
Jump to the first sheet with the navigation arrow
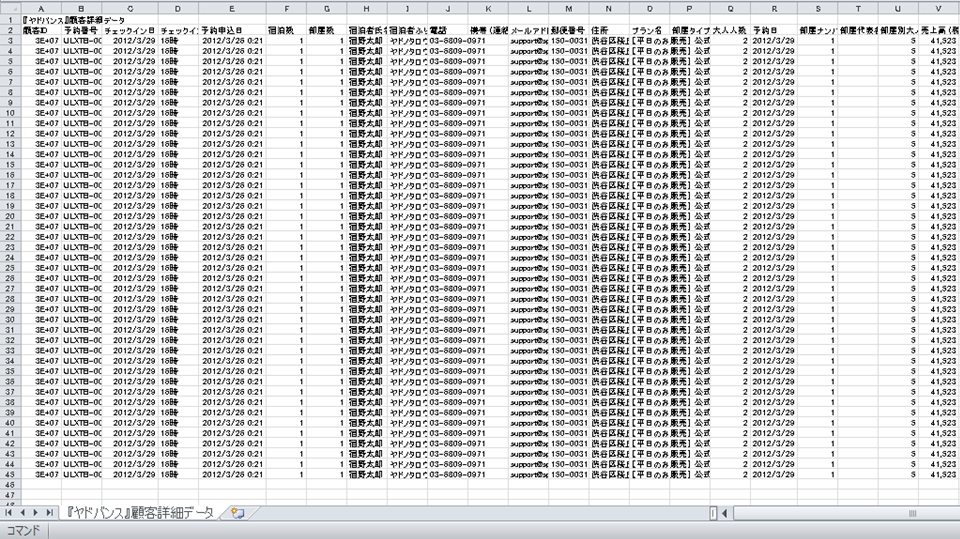pyautogui.click(x=9, y=513)
